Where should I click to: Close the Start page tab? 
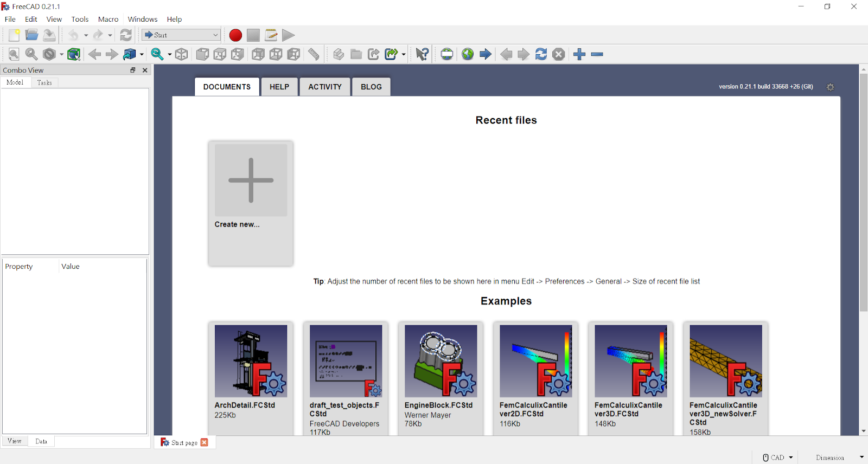click(x=204, y=442)
